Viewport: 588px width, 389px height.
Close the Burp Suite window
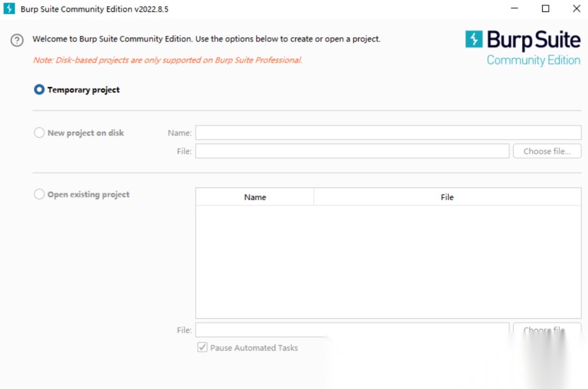coord(577,8)
